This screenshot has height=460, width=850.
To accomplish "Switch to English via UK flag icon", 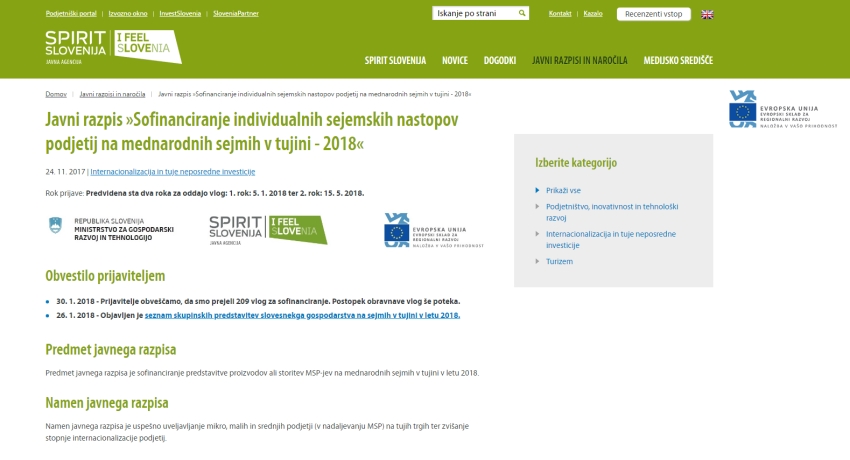I will point(707,15).
